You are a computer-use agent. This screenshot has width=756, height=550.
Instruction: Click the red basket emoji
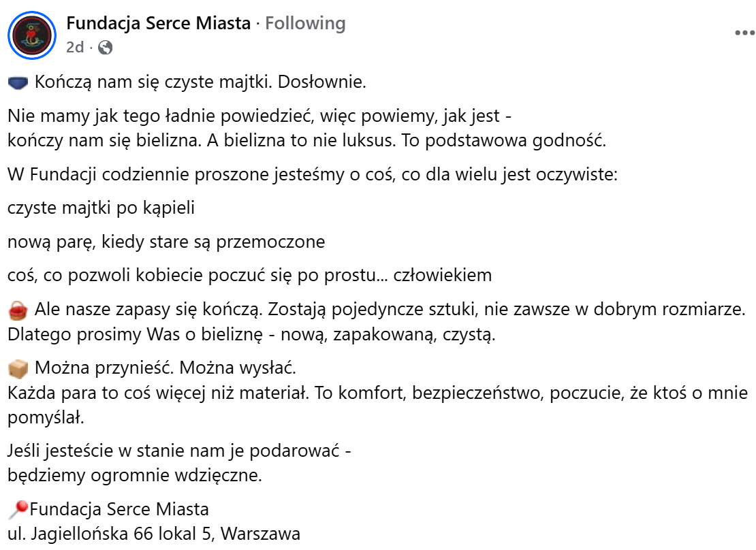[x=18, y=310]
